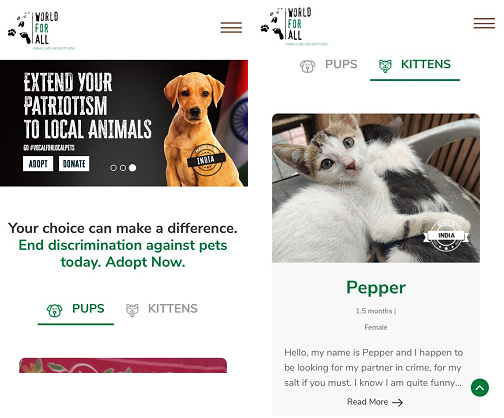The width and height of the screenshot is (504, 418).
Task: Click the dog icon beside green PUPS tab
Action: click(x=54, y=310)
